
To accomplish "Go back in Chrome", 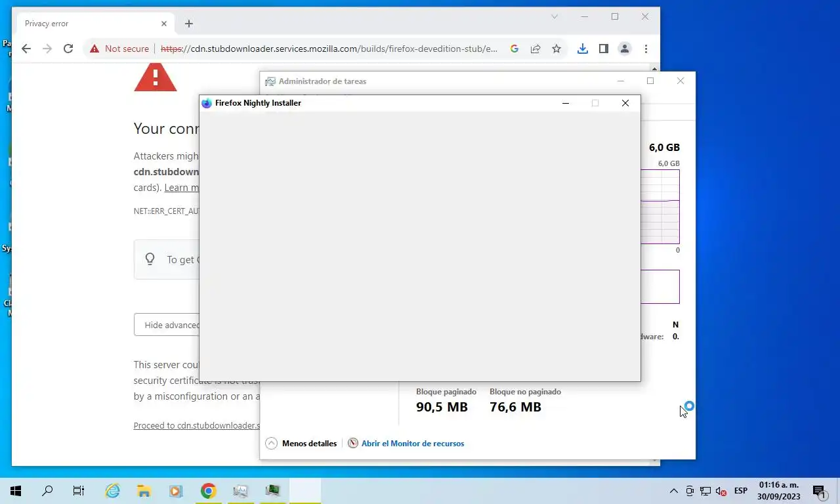I will click(26, 49).
